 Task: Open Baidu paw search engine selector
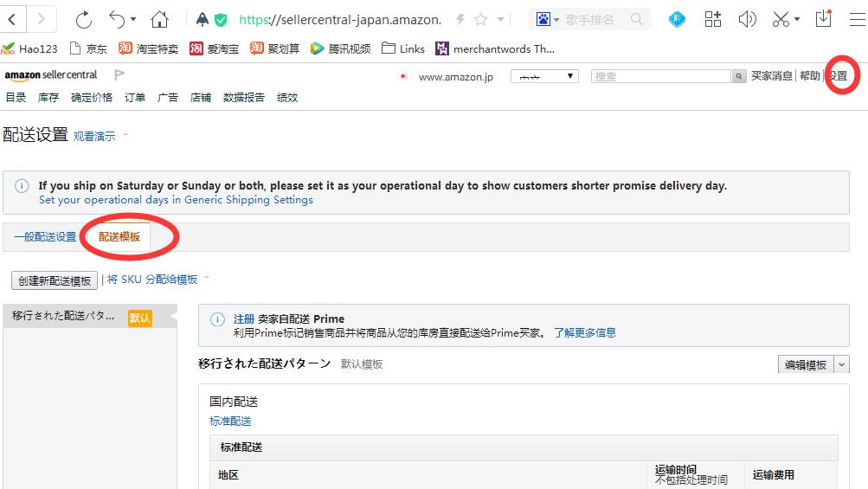547,20
